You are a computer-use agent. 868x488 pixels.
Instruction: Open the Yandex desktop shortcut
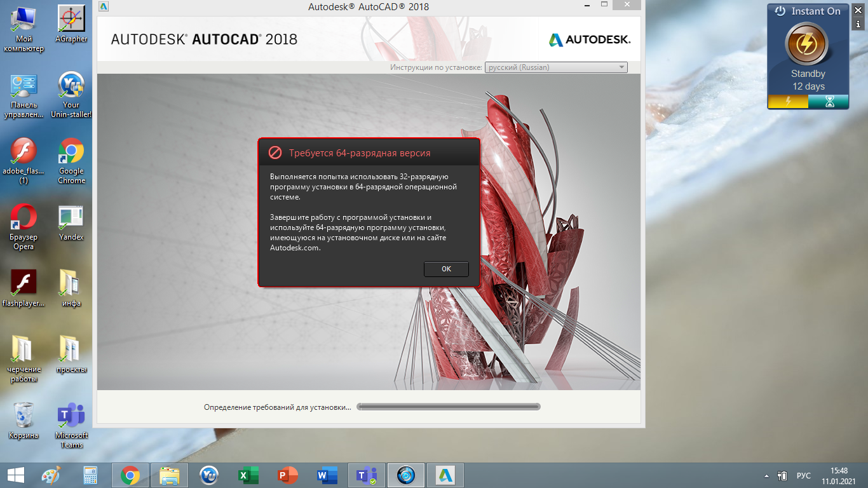tap(71, 223)
